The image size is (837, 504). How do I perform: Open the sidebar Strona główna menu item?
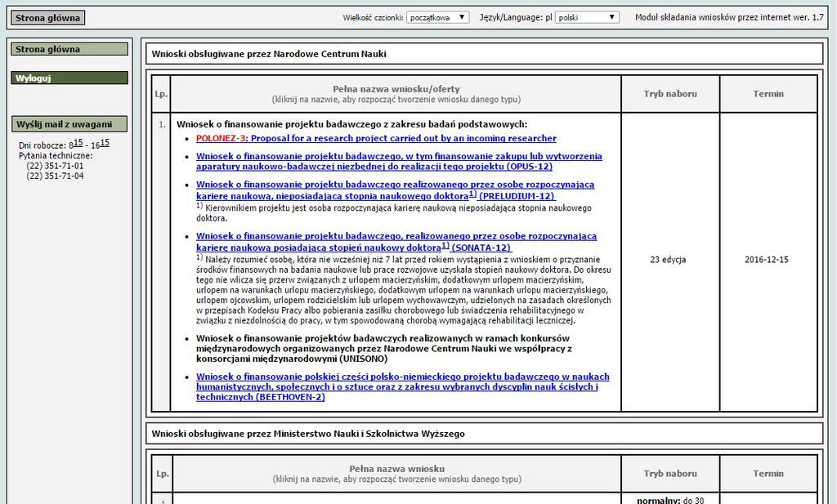tap(69, 49)
